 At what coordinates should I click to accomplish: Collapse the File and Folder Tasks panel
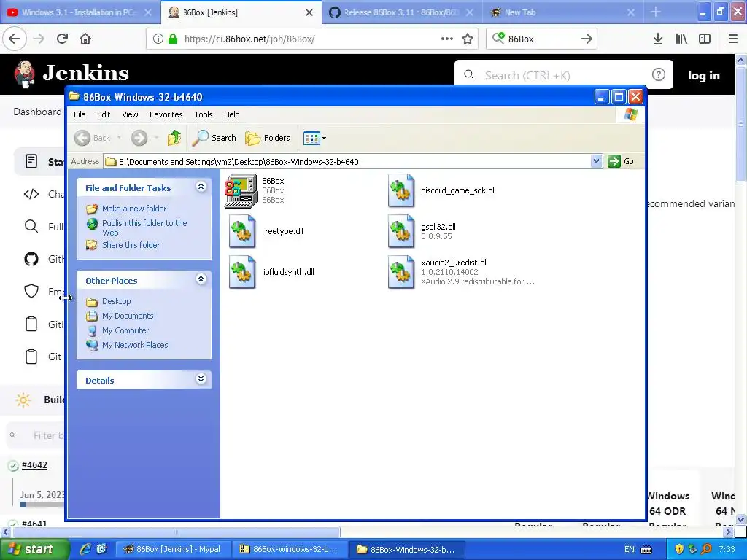[x=201, y=187]
